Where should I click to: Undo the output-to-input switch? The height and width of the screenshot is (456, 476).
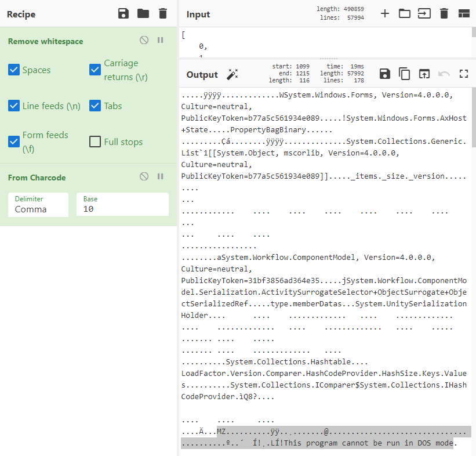pos(444,74)
